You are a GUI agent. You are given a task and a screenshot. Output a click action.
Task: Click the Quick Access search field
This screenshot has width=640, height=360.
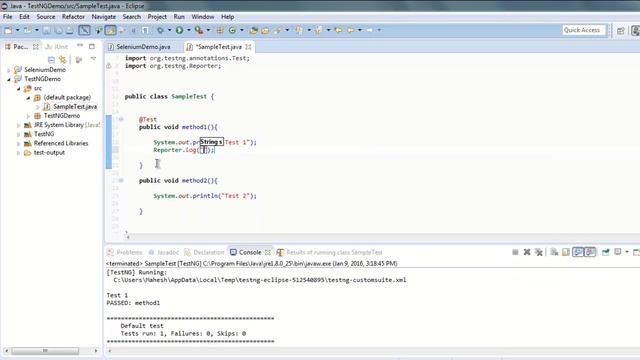coord(583,30)
